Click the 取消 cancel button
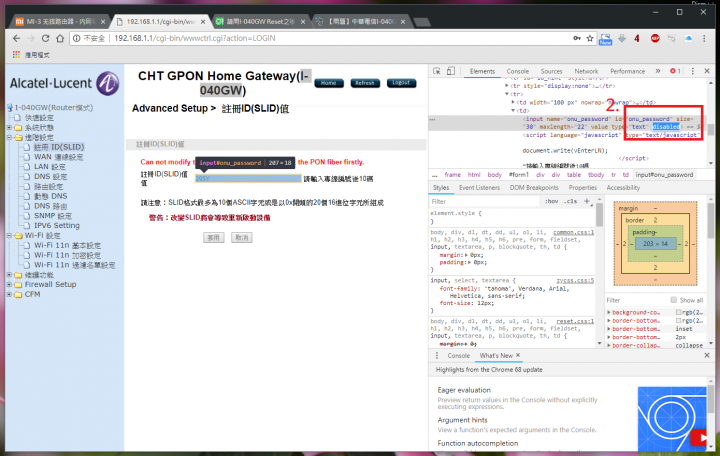Image resolution: width=720 pixels, height=456 pixels. 242,237
